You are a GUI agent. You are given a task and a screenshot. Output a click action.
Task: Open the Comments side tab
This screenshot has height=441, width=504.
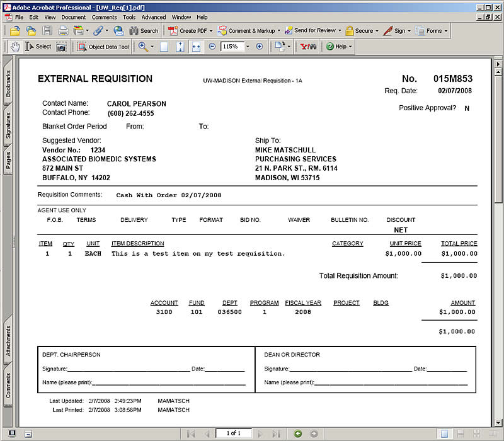pos(8,385)
